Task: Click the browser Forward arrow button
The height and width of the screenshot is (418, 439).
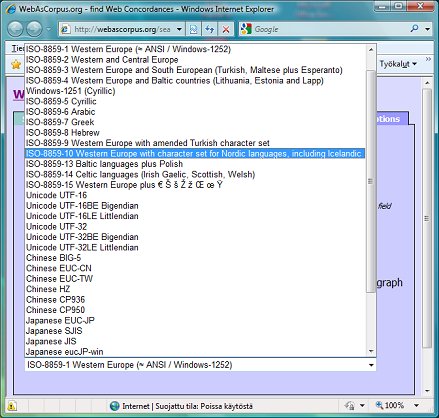Action: [34, 29]
